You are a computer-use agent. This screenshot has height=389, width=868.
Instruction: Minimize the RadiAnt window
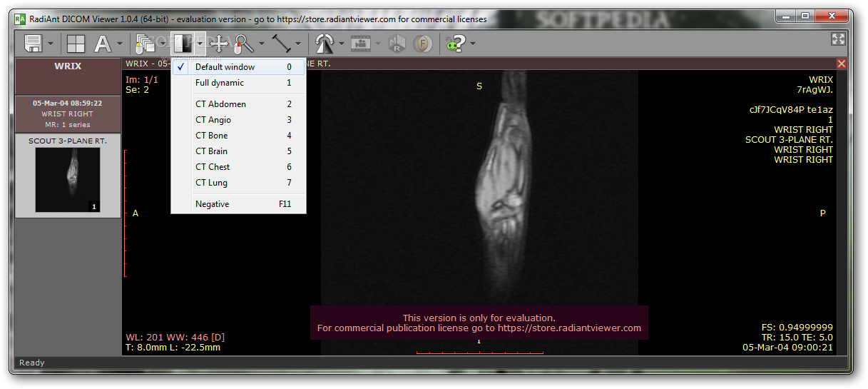coord(786,16)
